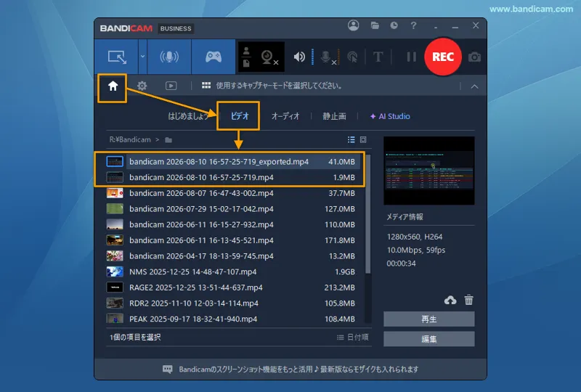Switch to the ビデオ tab
Screen dimensions: 581x392
tap(240, 116)
